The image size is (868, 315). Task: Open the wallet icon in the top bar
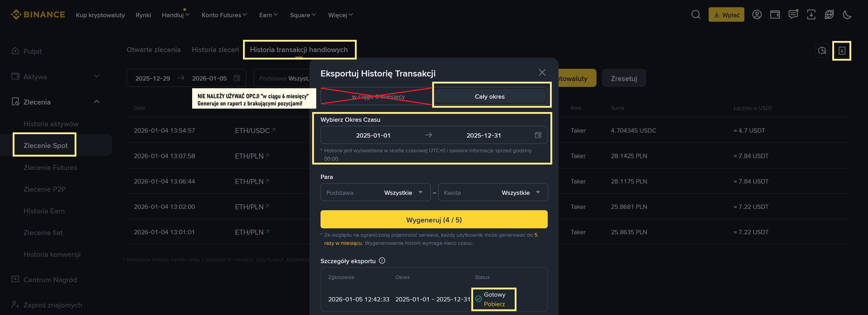point(775,14)
